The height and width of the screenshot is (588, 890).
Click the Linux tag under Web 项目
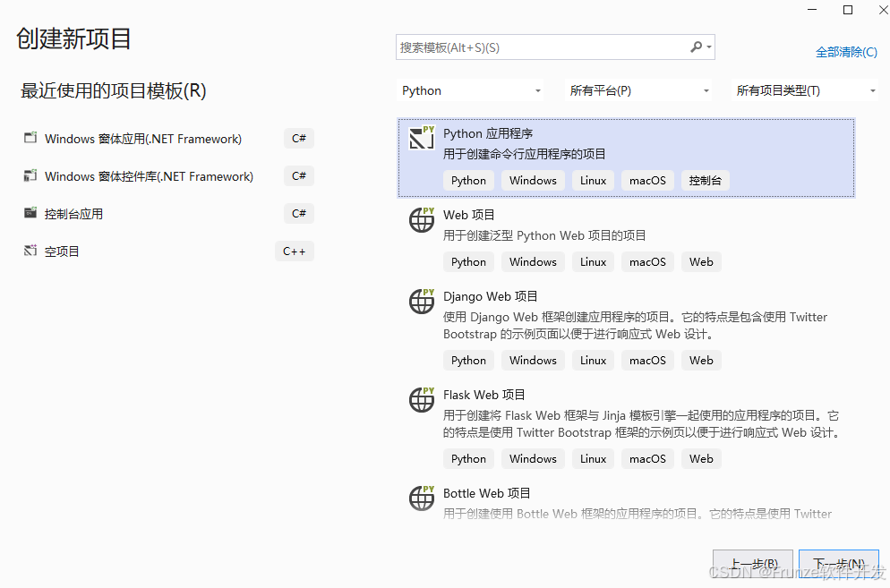click(x=593, y=261)
